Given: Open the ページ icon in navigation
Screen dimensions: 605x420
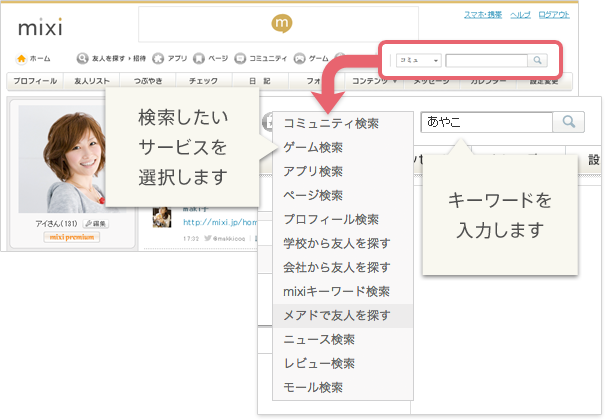Looking at the screenshot, I should (198, 58).
